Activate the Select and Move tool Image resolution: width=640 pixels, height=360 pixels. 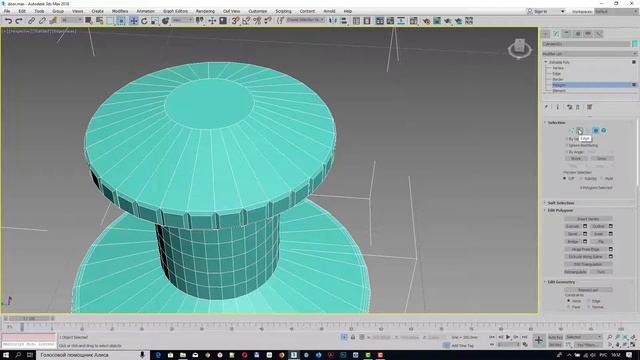coord(133,20)
